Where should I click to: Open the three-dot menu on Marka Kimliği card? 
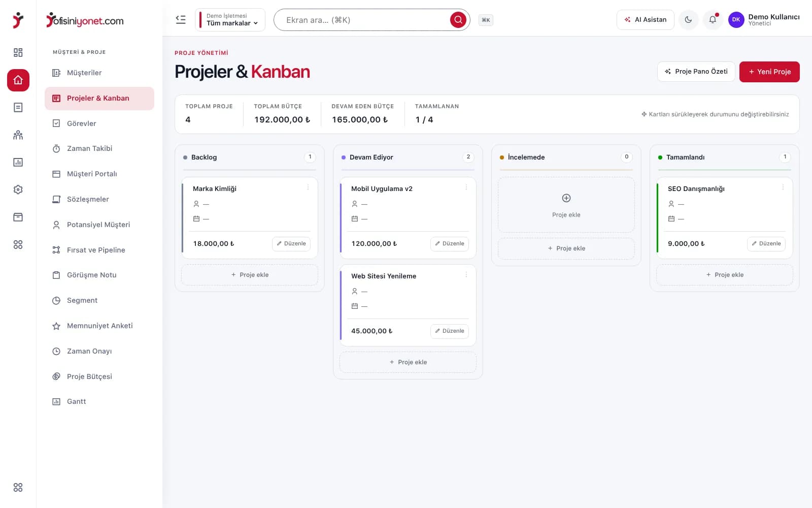tap(308, 187)
